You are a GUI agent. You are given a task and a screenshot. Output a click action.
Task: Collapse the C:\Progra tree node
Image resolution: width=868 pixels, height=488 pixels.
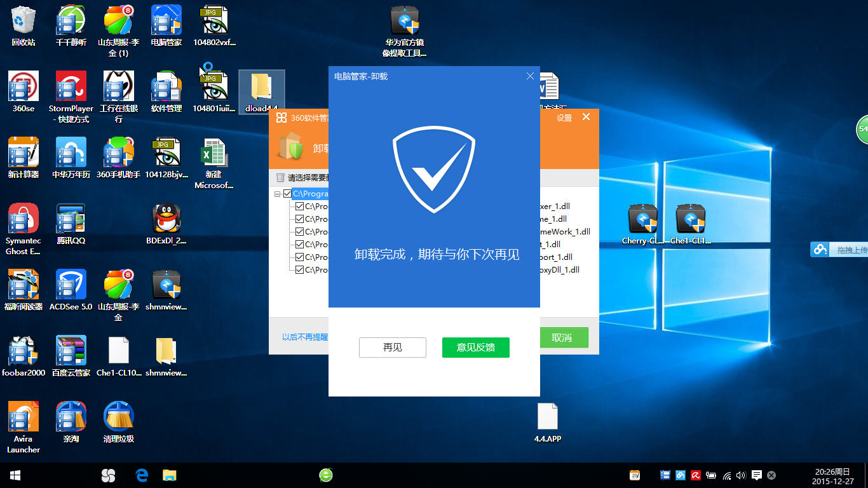pos(278,194)
